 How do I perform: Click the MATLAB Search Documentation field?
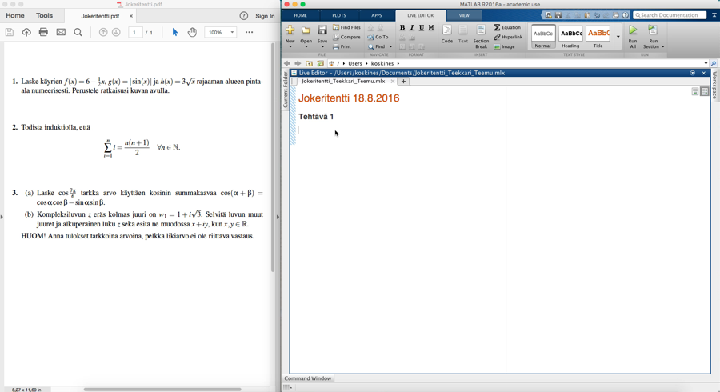click(x=669, y=15)
